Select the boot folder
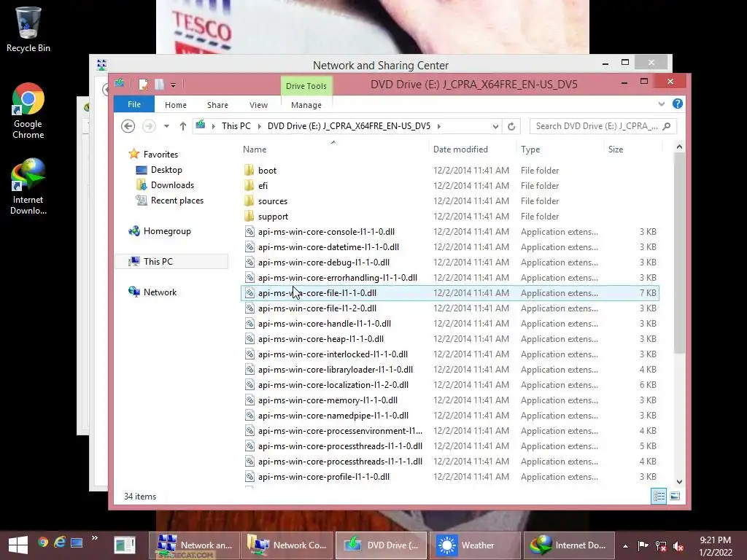This screenshot has width=747, height=560. coord(450,171)
